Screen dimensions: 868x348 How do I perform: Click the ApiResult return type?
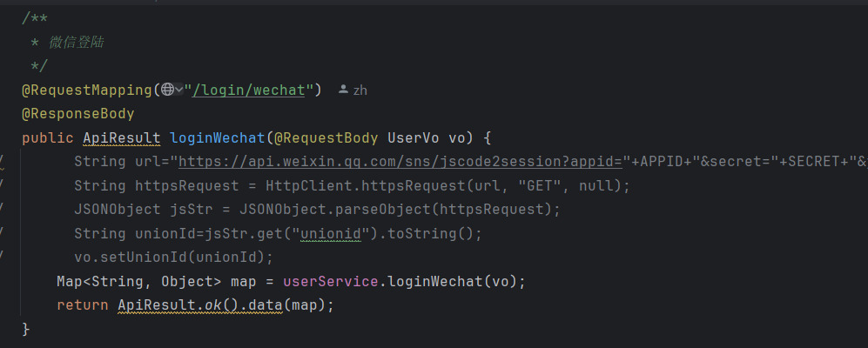[x=122, y=137]
